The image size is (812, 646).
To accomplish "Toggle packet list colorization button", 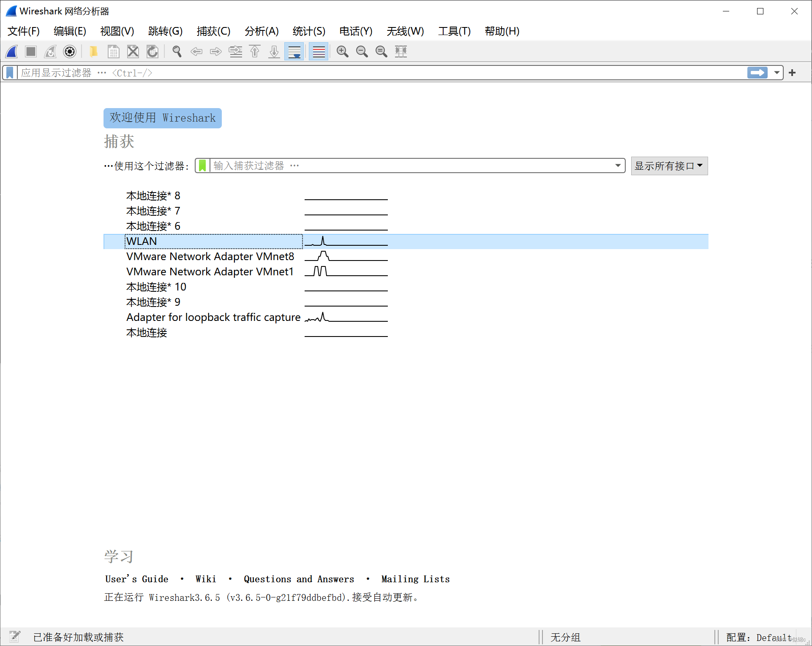I will point(319,52).
